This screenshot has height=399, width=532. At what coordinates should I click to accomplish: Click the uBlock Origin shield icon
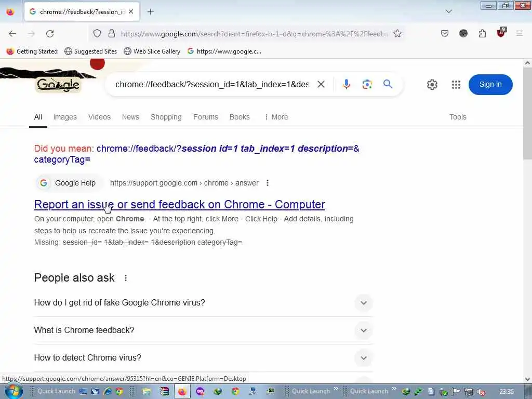[501, 33]
